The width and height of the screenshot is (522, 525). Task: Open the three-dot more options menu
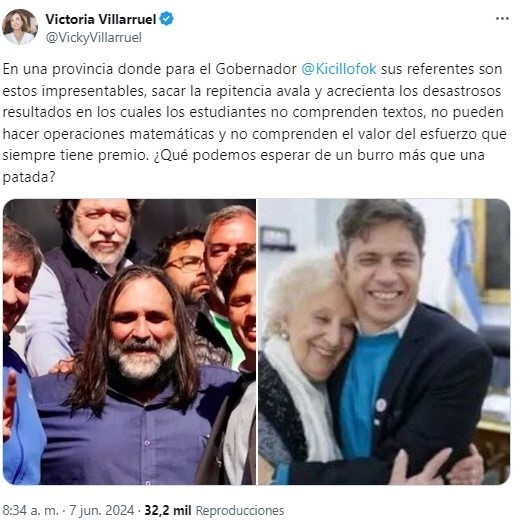point(502,19)
